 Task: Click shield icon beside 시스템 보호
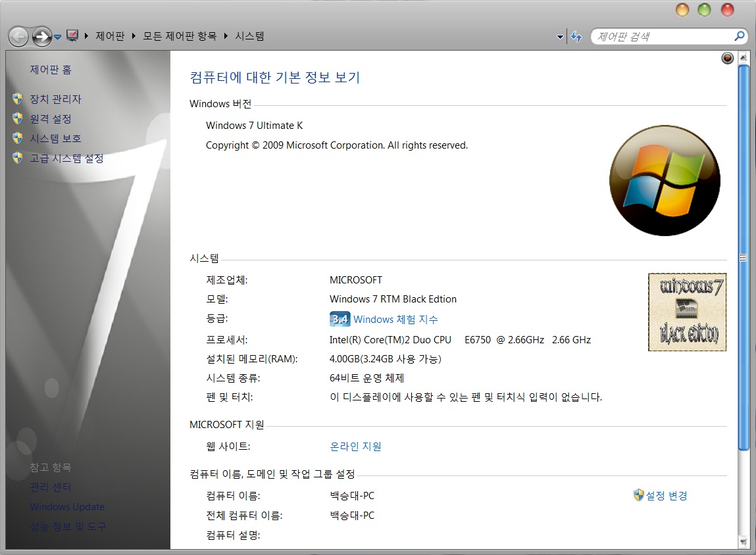click(18, 138)
